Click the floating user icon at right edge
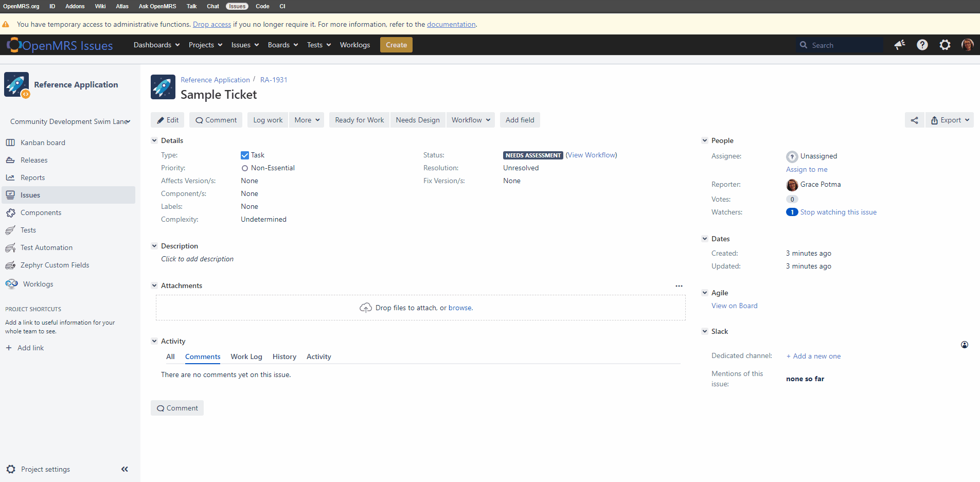 coord(965,345)
